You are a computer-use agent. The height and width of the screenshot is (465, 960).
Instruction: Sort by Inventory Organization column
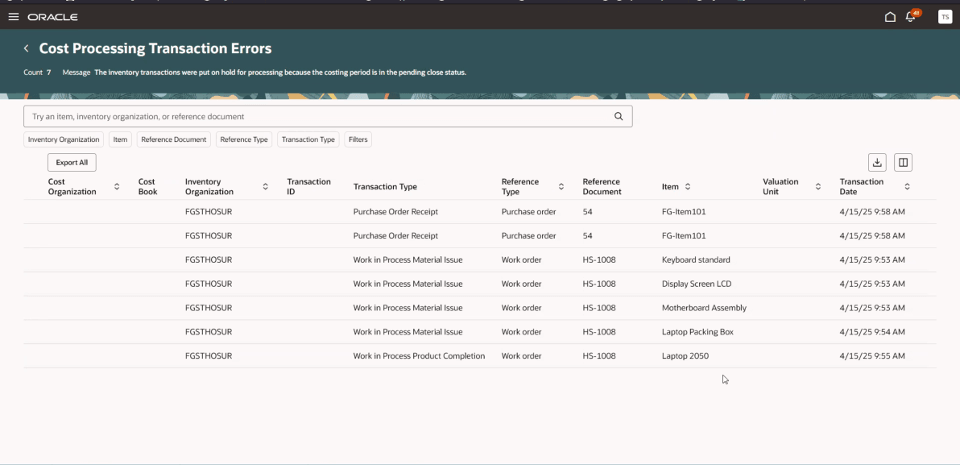pos(265,187)
